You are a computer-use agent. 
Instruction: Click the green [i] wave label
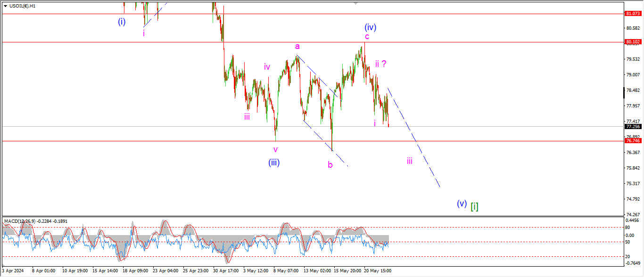point(475,205)
